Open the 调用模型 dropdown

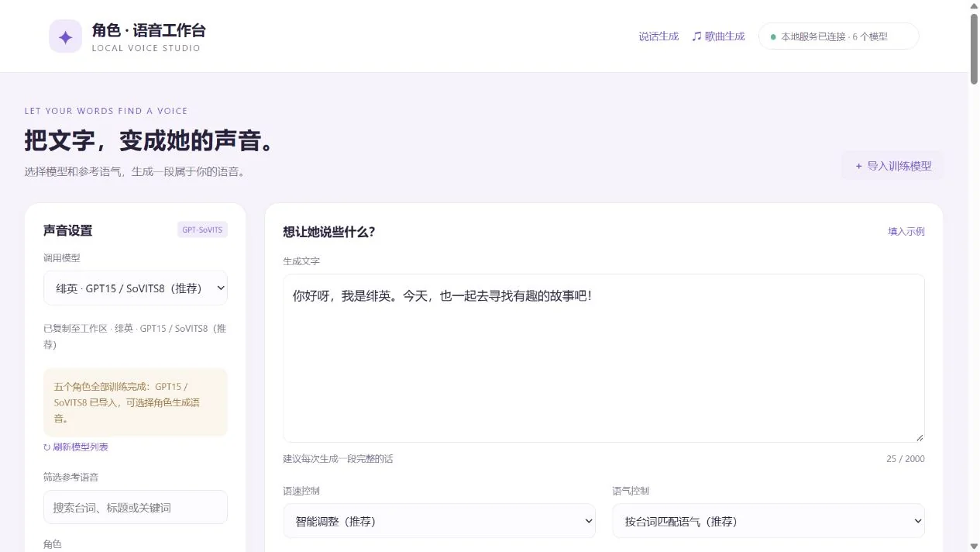point(136,288)
